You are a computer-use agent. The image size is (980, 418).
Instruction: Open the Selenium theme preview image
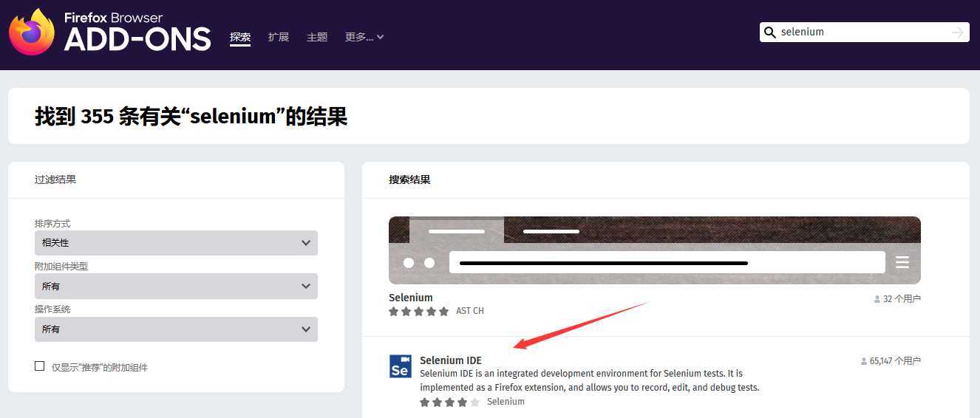coord(655,250)
